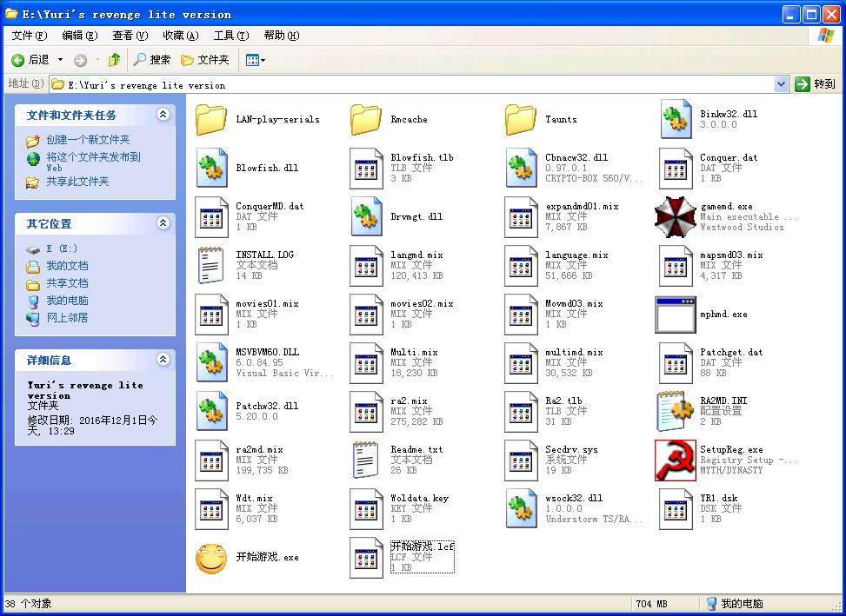Select the 开始游戏.lcf file icon
Screen dimensions: 846x616
click(366, 558)
